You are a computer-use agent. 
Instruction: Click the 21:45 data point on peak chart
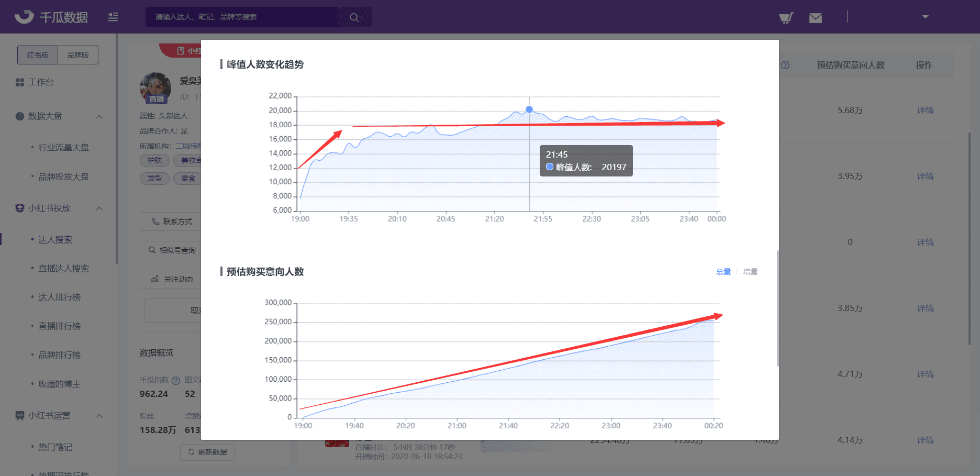[529, 109]
